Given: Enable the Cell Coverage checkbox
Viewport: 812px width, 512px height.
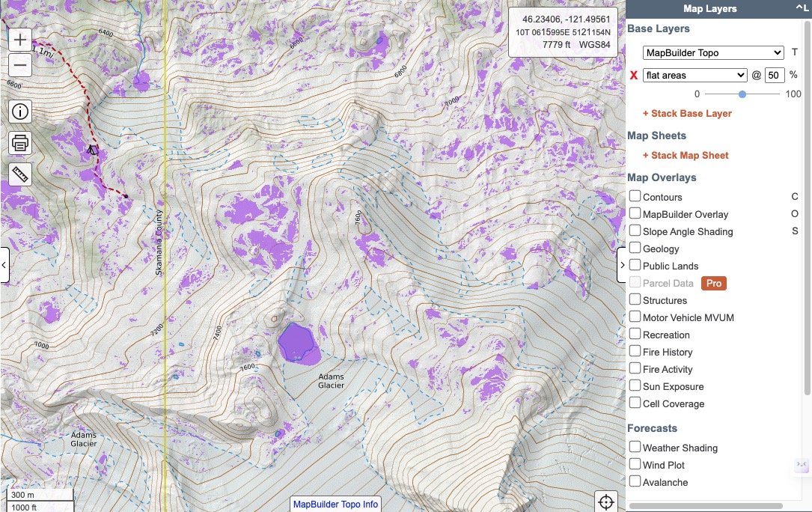Looking at the screenshot, I should click(635, 403).
